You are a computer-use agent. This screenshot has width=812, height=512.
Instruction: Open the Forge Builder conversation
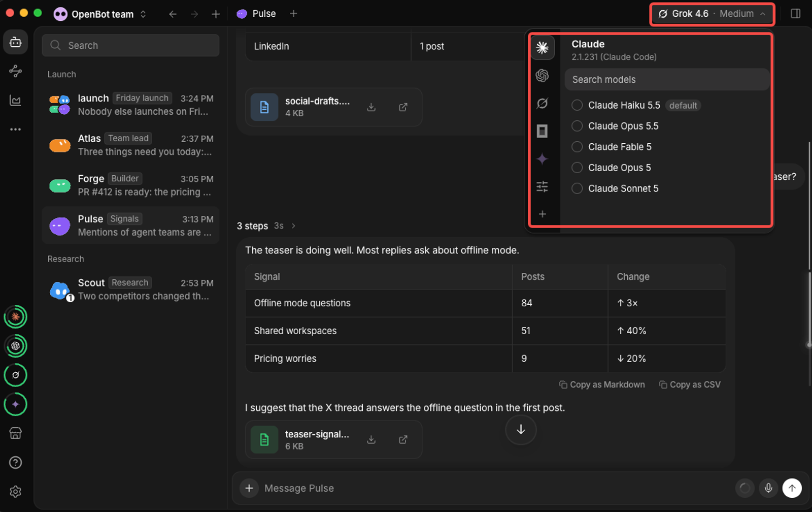[x=130, y=185]
